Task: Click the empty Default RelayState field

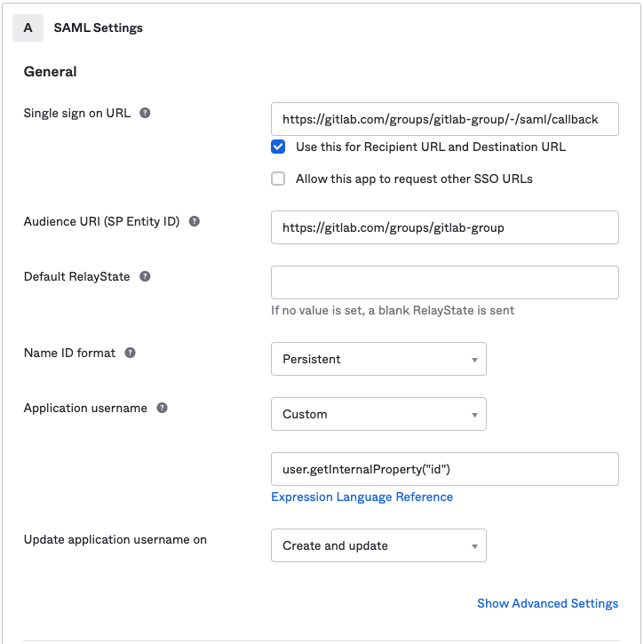Action: (444, 282)
